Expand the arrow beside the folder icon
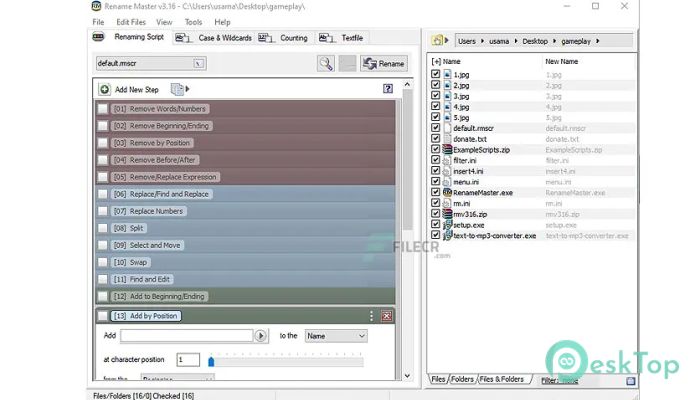Viewport: 700px width, 400px height. pyautogui.click(x=446, y=41)
